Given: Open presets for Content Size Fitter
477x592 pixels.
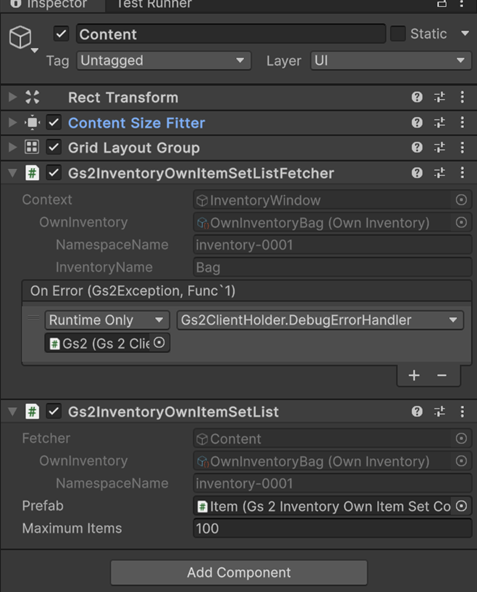Looking at the screenshot, I should click(x=440, y=123).
